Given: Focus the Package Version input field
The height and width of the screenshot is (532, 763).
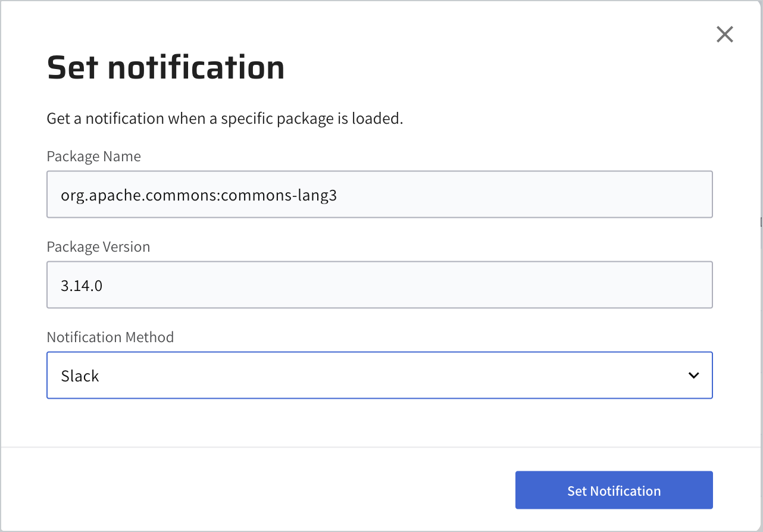Looking at the screenshot, I should 379,285.
